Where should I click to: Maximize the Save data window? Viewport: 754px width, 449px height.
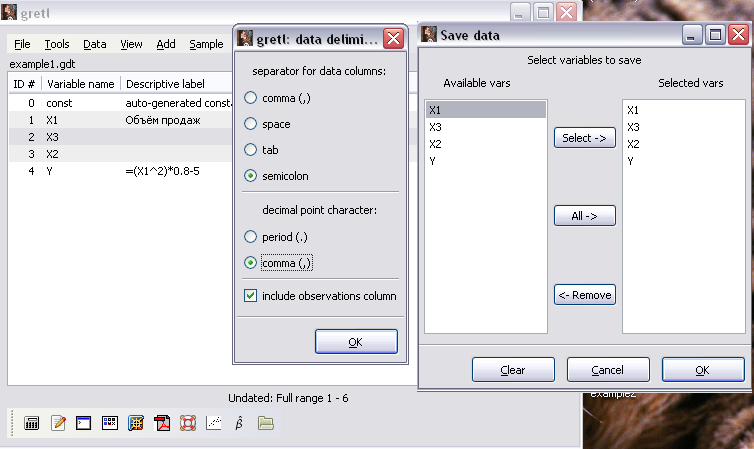(x=715, y=35)
